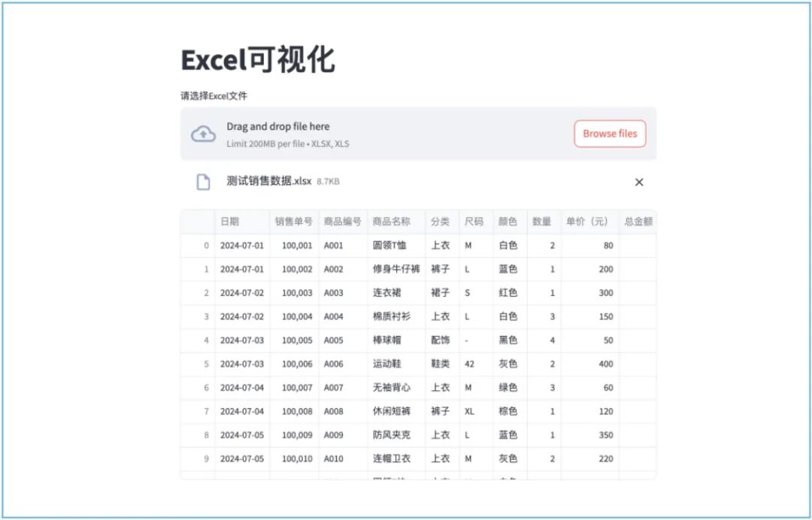
Task: Click the sales number 100,009
Action: [294, 435]
